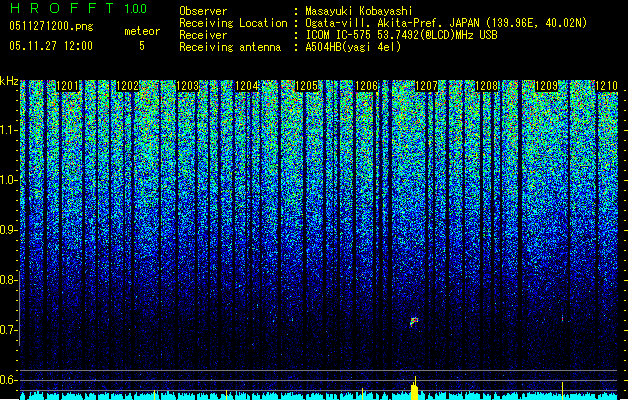Click the Receiver label
The height and width of the screenshot is (400, 629).
(203, 35)
